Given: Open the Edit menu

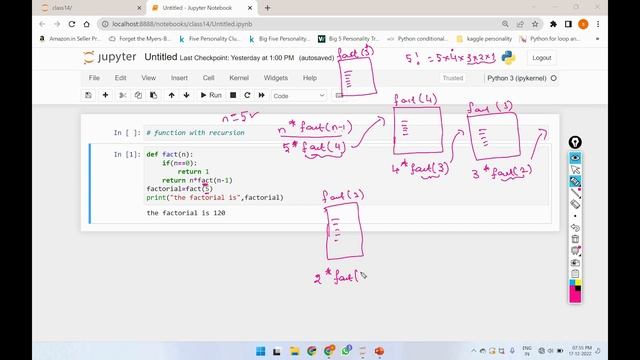Looking at the screenshot, I should pos(120,78).
